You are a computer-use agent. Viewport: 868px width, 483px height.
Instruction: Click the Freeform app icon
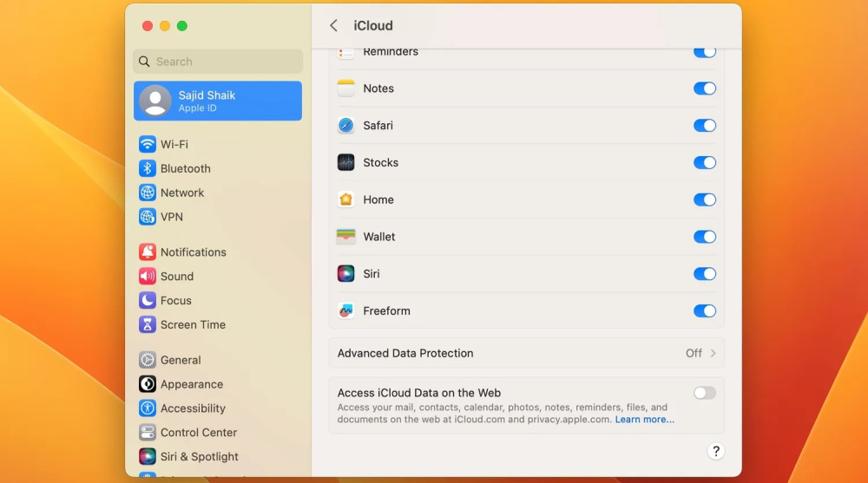[346, 311]
